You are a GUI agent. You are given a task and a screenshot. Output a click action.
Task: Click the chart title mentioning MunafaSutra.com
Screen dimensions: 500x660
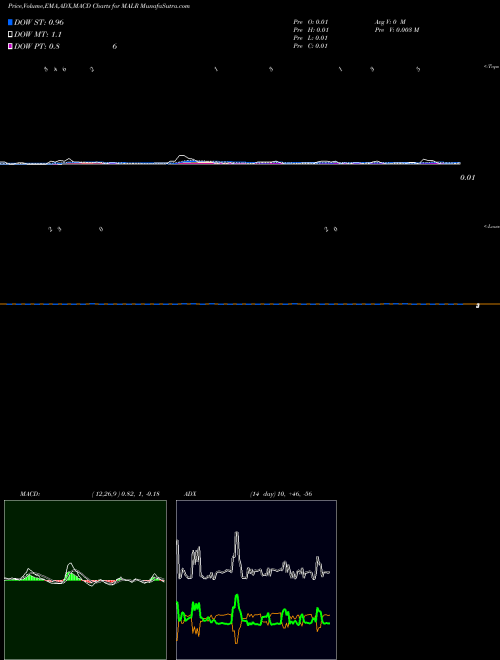98,6
